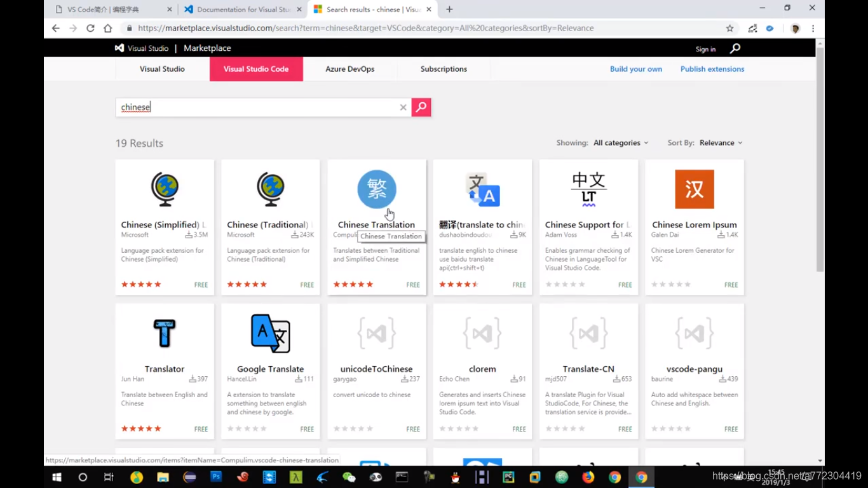
Task: Click the clorem placeholder icon
Action: [x=483, y=333]
